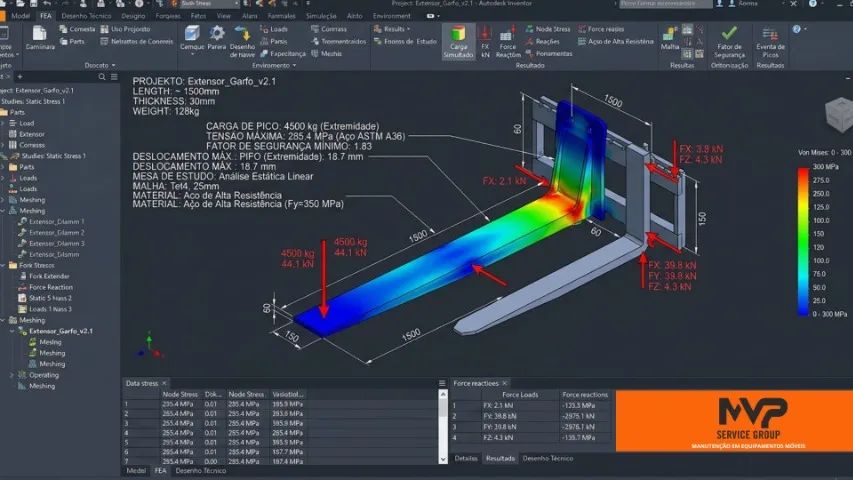853x480 pixels.
Task: Click the Reações ribbon item
Action: [x=542, y=41]
